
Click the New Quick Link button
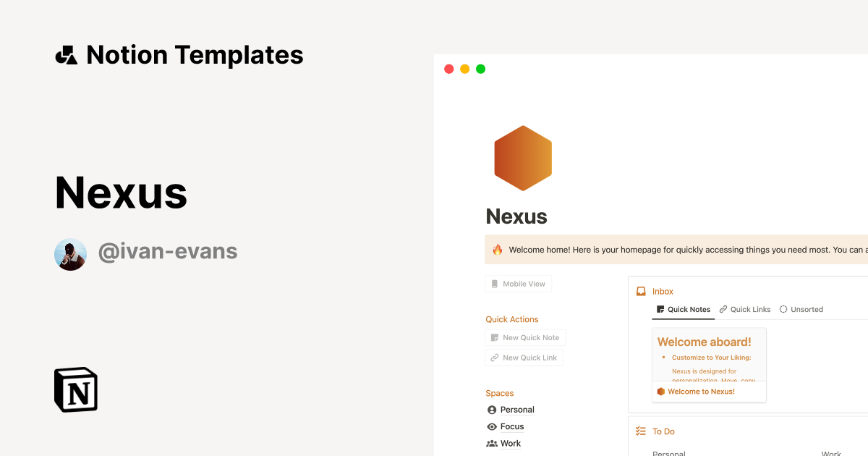(524, 358)
